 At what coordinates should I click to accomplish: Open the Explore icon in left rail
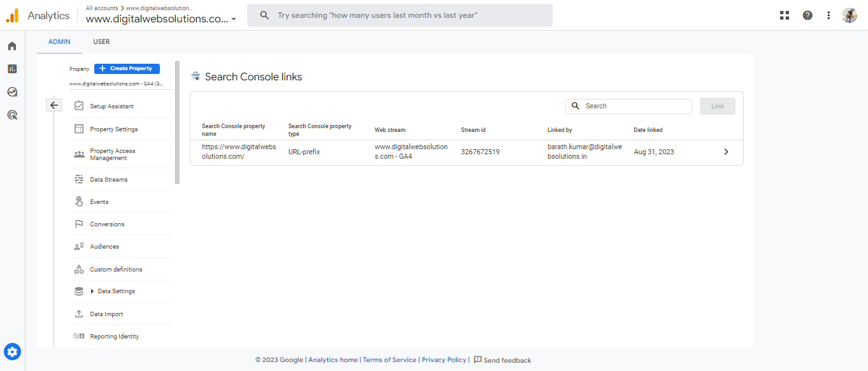(12, 92)
